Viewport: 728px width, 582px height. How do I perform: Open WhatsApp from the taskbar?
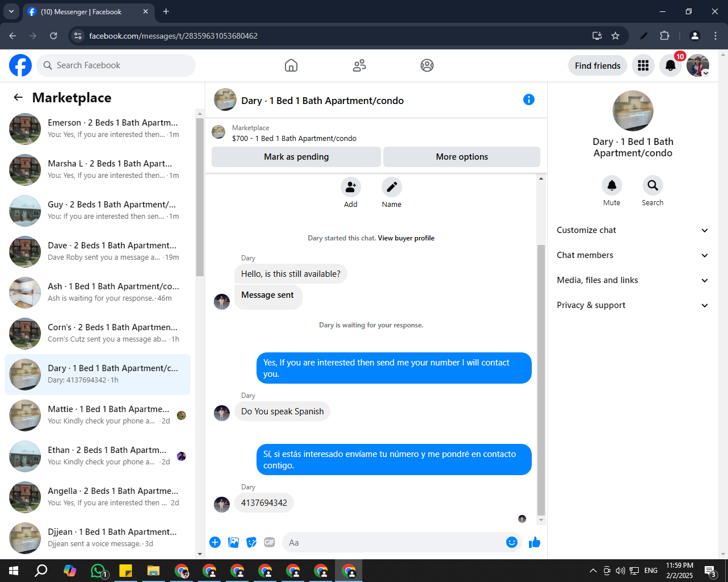[98, 570]
